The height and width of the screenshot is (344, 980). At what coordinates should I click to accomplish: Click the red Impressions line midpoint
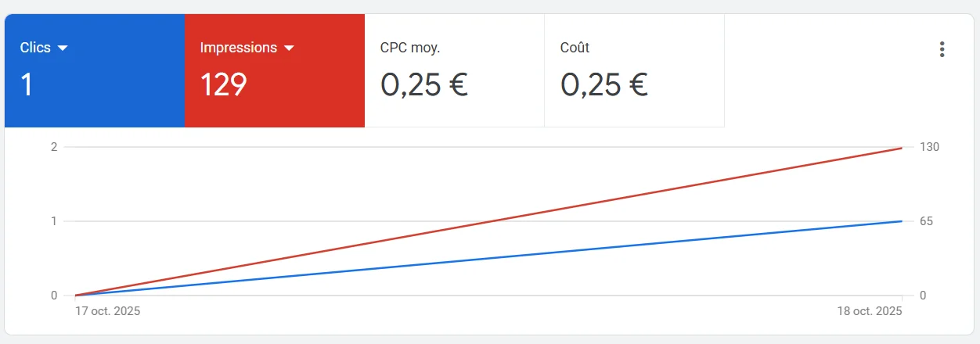488,221
